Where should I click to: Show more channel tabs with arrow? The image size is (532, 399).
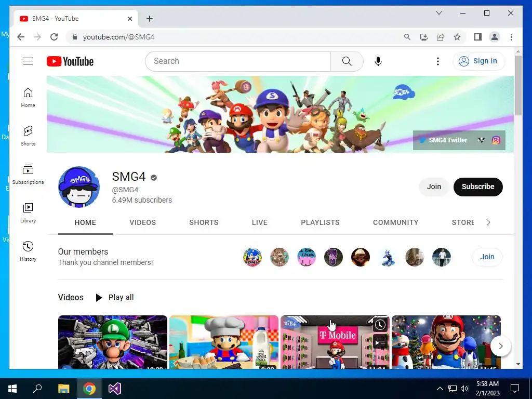[x=488, y=222]
